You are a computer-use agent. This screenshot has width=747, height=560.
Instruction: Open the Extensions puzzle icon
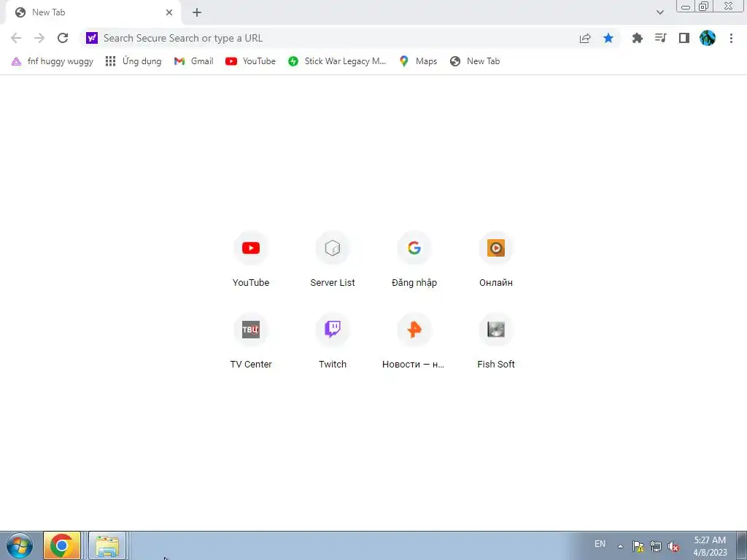point(637,38)
